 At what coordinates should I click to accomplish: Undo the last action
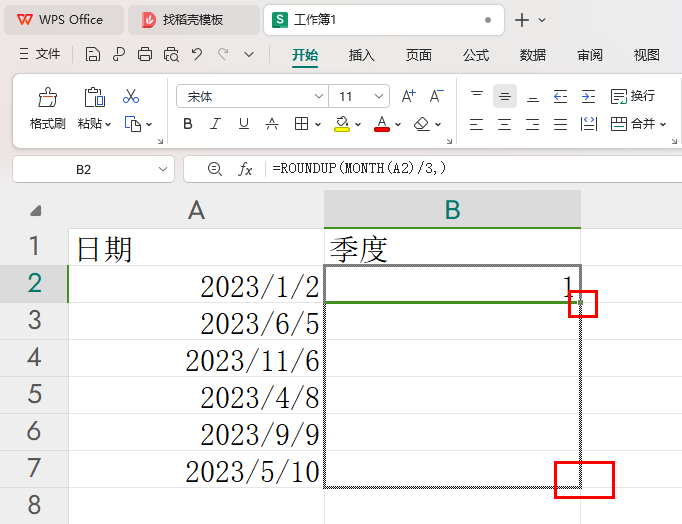click(x=197, y=55)
